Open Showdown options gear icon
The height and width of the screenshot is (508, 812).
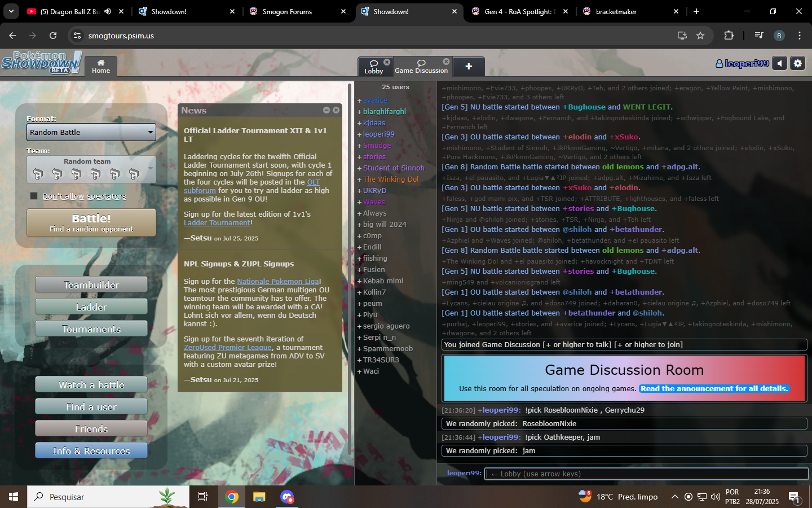coord(797,64)
